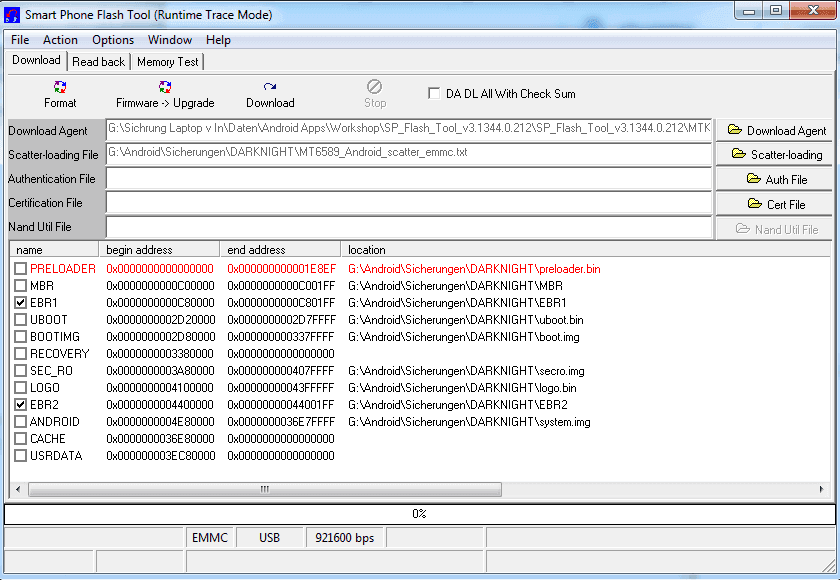840x580 pixels.
Task: Click the 0% download progress bar
Action: click(419, 514)
